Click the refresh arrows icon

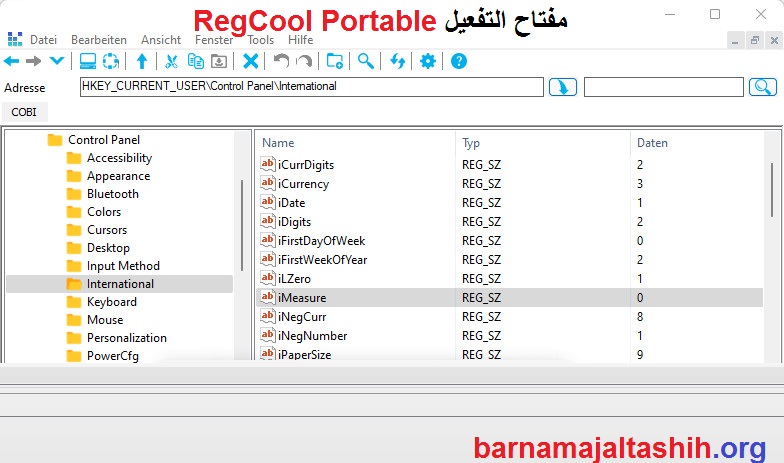point(397,62)
